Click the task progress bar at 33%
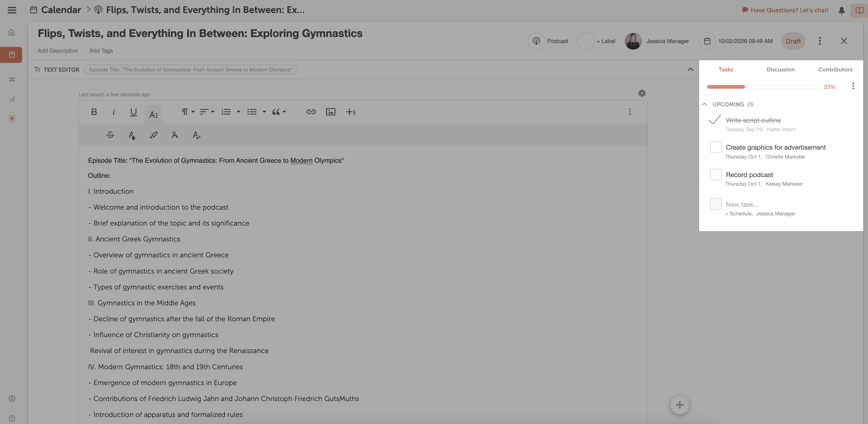868x424 pixels. point(764,87)
